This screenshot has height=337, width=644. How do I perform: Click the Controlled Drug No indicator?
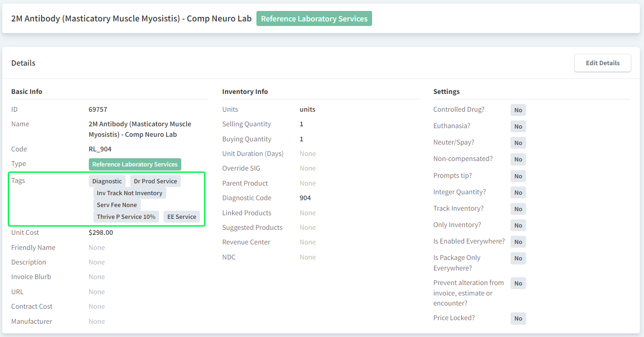(x=518, y=110)
